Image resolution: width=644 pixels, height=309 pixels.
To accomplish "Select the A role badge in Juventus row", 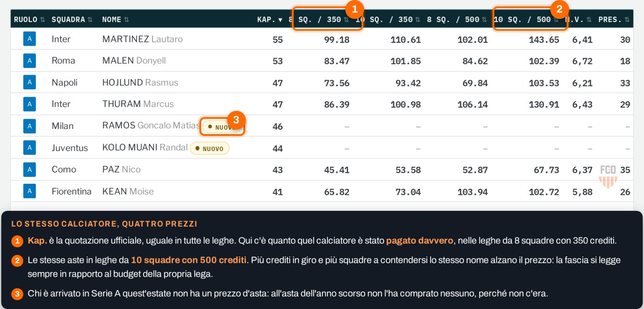I will 29,148.
